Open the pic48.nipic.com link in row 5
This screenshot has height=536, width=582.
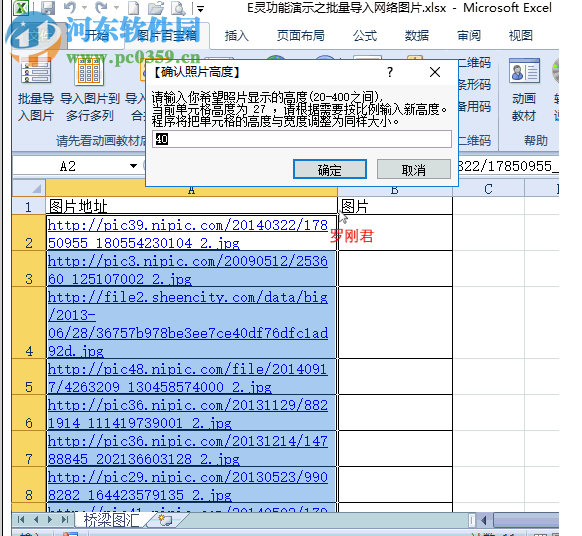pos(188,378)
